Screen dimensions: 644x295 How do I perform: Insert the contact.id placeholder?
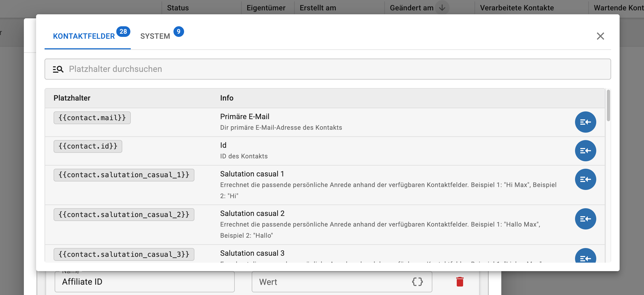[585, 151]
